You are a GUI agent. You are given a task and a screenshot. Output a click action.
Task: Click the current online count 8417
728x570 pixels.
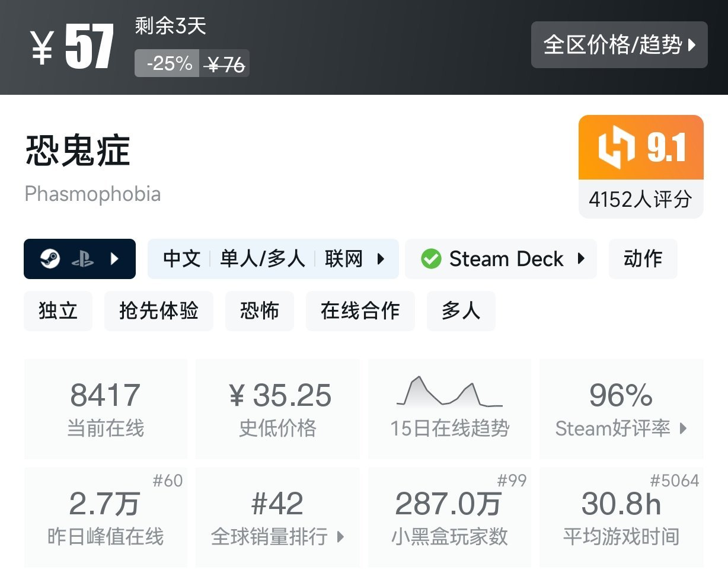(106, 408)
